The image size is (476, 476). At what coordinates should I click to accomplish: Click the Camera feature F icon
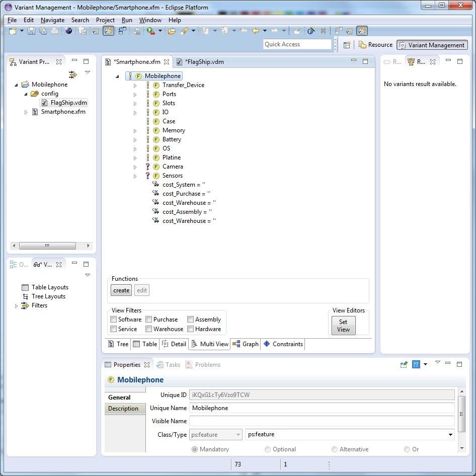pos(156,167)
